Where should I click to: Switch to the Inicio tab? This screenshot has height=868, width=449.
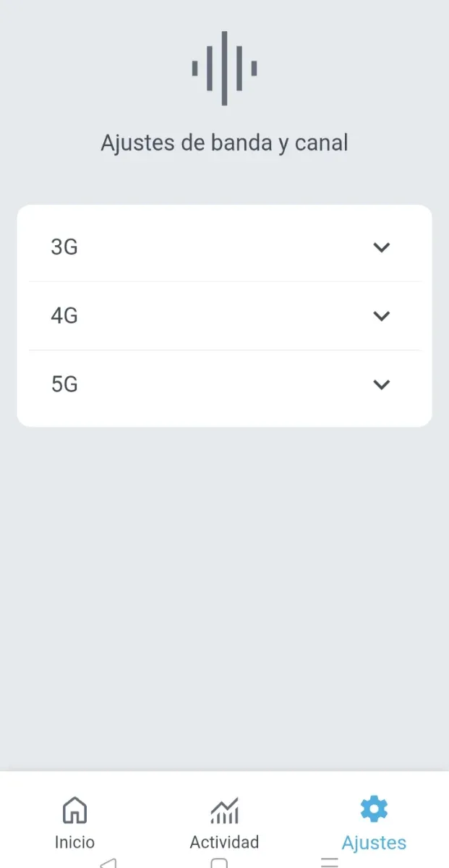[x=74, y=825]
